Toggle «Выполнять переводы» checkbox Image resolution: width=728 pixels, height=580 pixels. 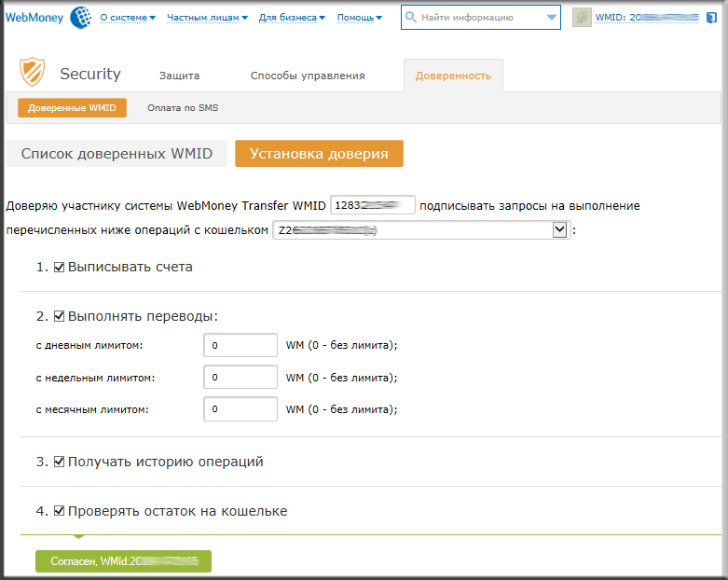[59, 316]
